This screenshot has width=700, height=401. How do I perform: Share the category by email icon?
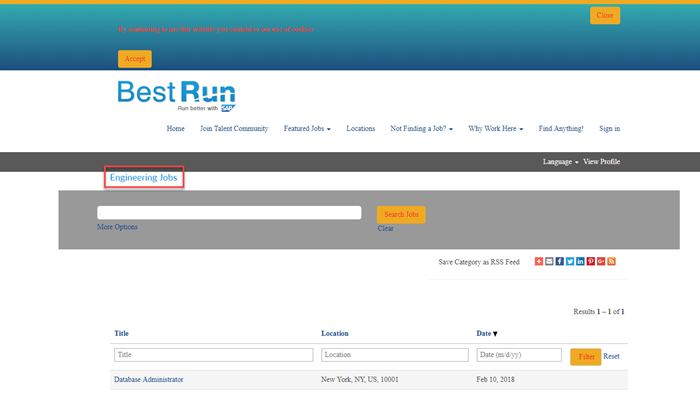549,261
